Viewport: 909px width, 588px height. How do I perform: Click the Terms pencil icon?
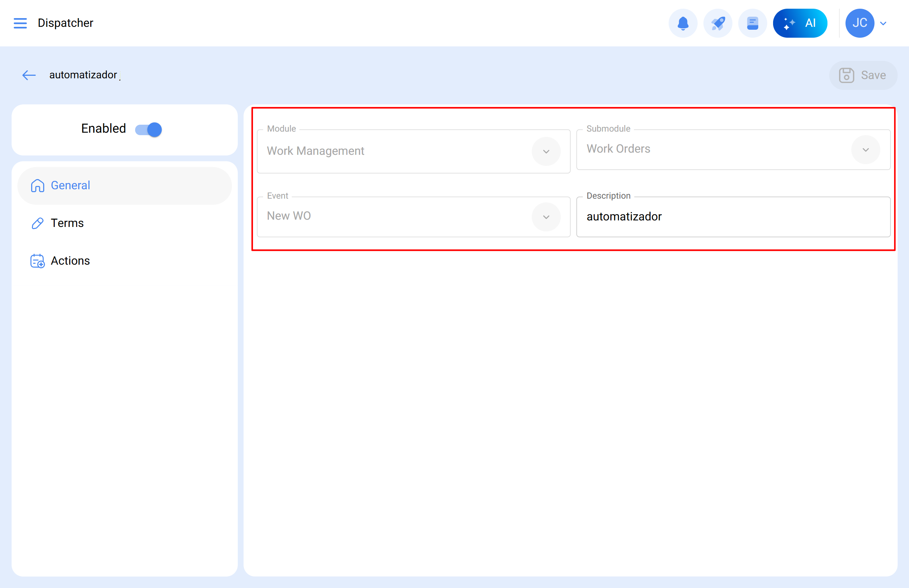37,223
